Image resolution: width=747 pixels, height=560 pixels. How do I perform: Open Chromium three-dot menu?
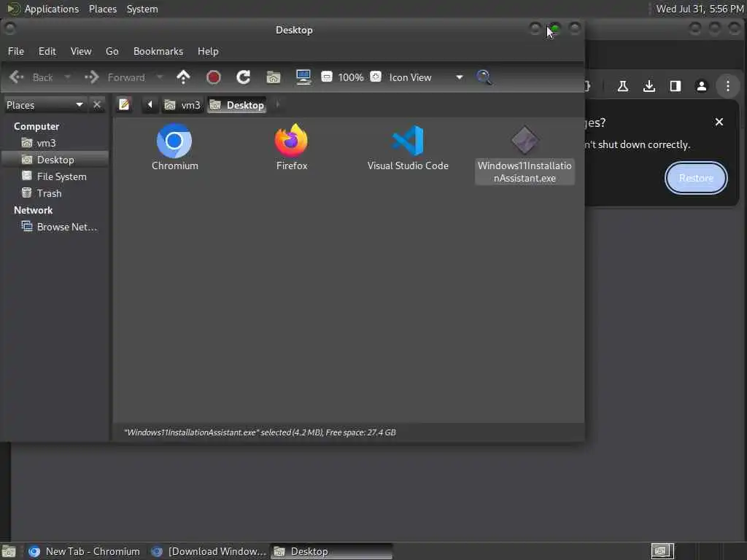tap(727, 86)
